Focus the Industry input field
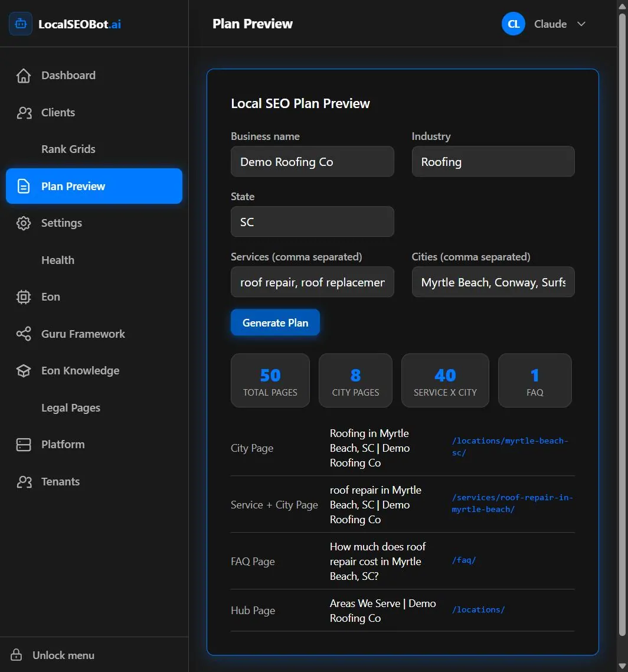 pos(493,162)
